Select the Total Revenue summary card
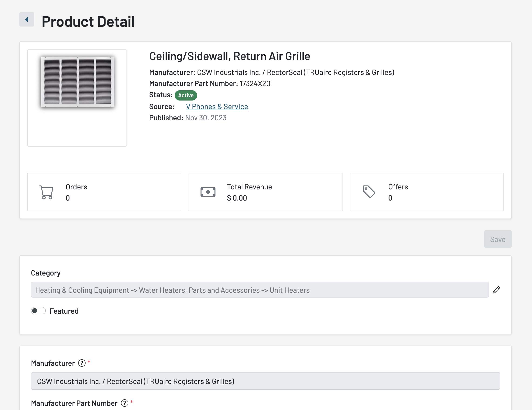 [265, 192]
